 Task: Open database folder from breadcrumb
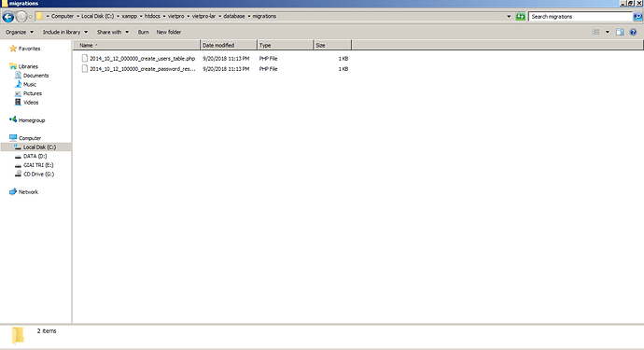pyautogui.click(x=234, y=17)
